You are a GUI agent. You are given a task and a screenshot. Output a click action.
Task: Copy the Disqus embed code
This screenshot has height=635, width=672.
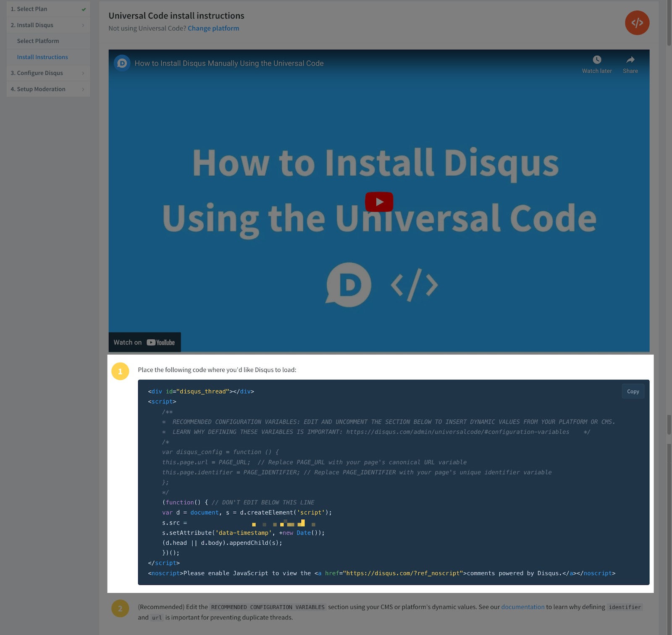point(633,391)
